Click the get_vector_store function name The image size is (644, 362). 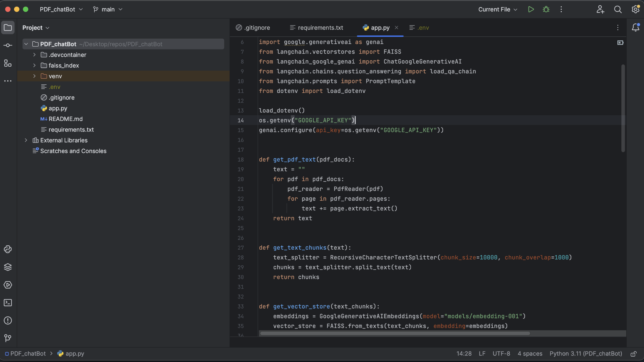pyautogui.click(x=301, y=307)
